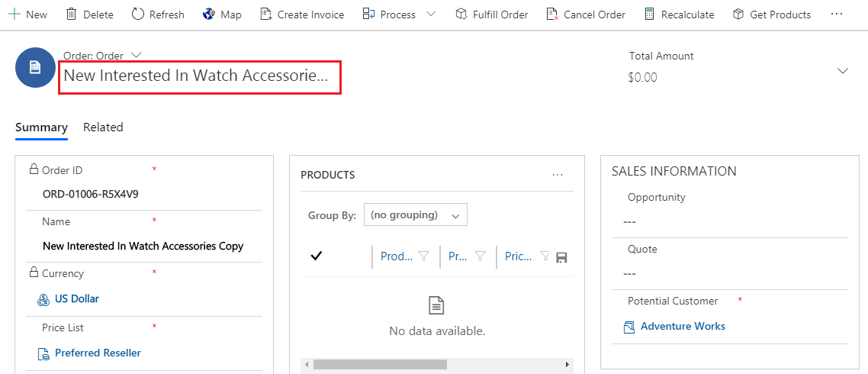Expand the Process dropdown arrow

coord(431,15)
